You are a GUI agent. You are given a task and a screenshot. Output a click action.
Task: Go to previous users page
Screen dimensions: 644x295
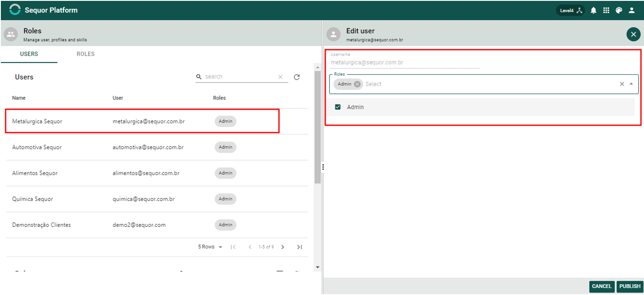coord(250,247)
